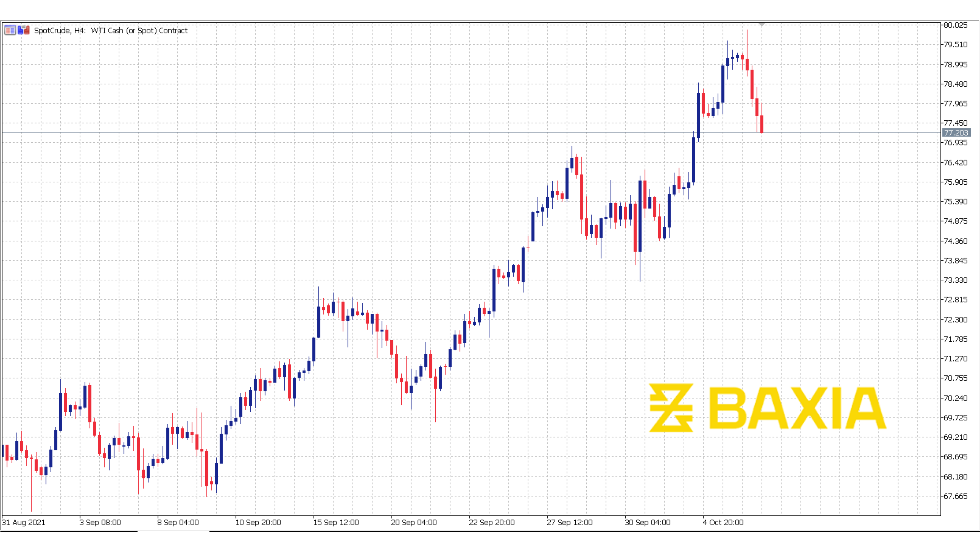Click the 73.330 price scale label
This screenshot has height=552, width=980.
click(955, 280)
